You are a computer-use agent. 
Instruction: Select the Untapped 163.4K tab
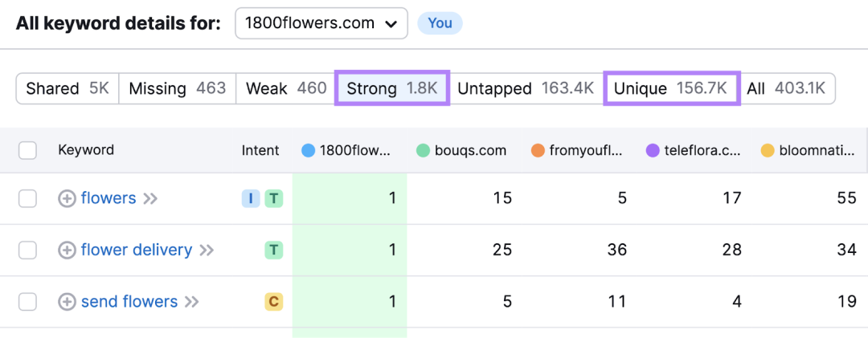(x=526, y=88)
